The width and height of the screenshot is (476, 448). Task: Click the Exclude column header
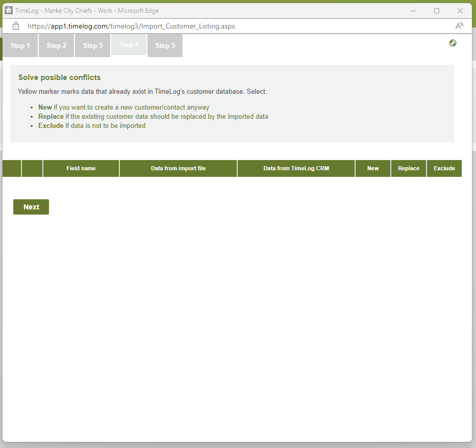(x=444, y=169)
